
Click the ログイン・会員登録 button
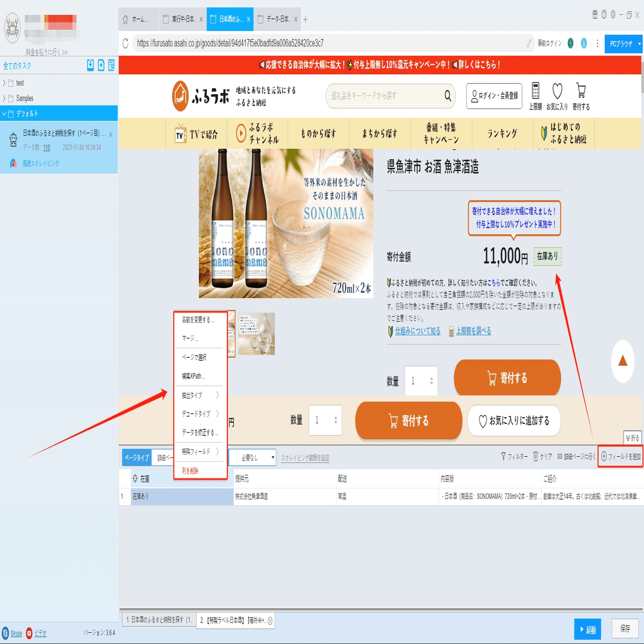[x=494, y=96]
